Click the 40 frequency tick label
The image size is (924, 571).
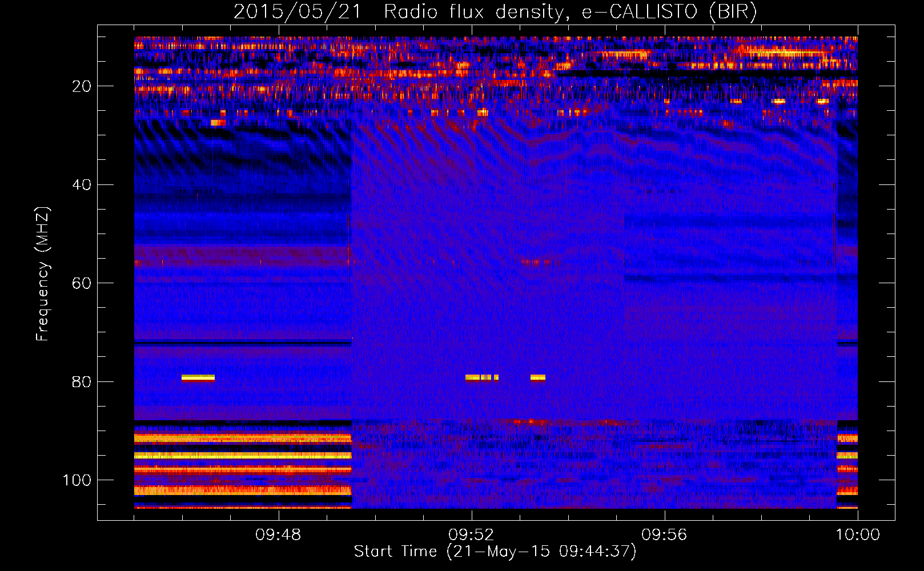click(82, 185)
